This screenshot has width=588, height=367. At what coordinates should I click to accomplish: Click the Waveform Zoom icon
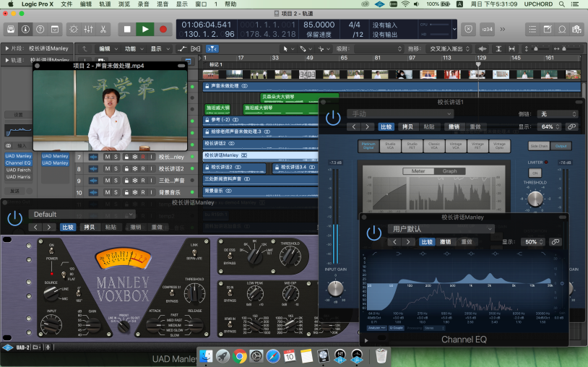483,48
